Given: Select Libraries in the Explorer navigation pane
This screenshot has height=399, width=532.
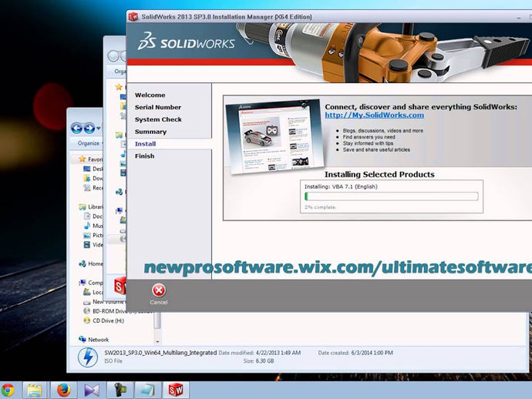Looking at the screenshot, I should (91, 206).
